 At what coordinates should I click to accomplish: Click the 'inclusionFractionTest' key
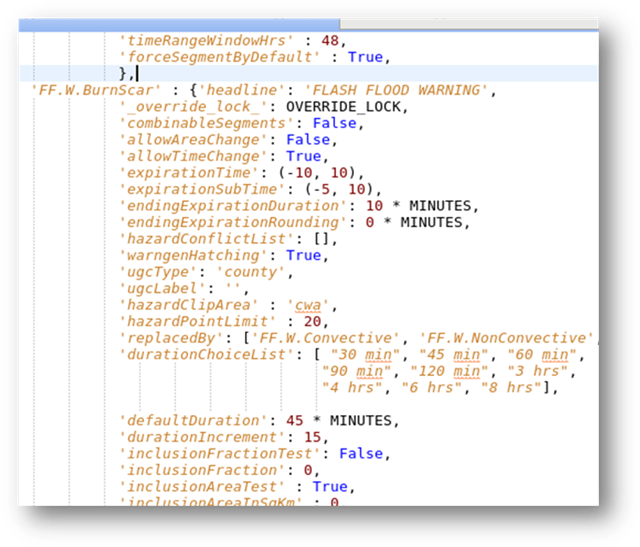[219, 454]
